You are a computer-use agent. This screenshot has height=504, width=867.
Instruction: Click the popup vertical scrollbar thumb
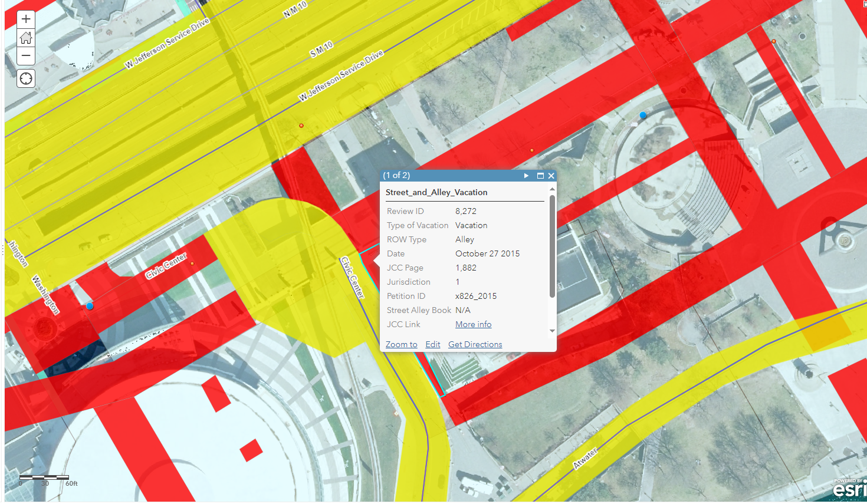(552, 246)
